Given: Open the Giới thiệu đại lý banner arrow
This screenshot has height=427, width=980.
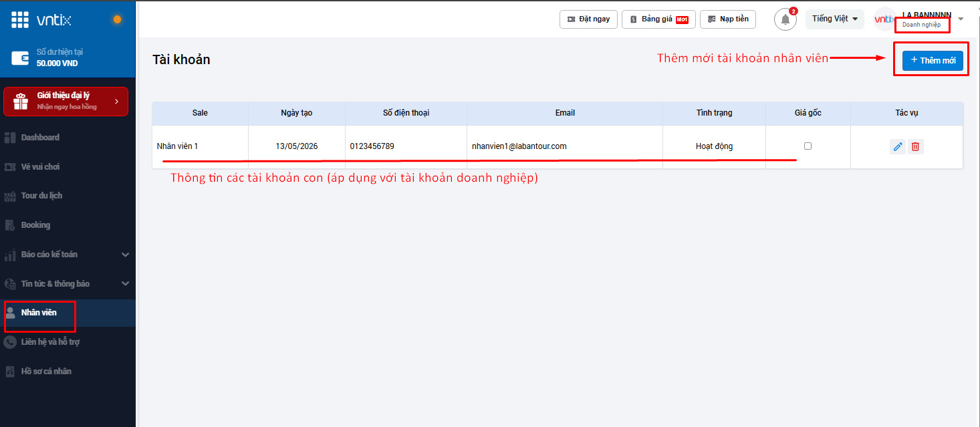Looking at the screenshot, I should click(116, 102).
